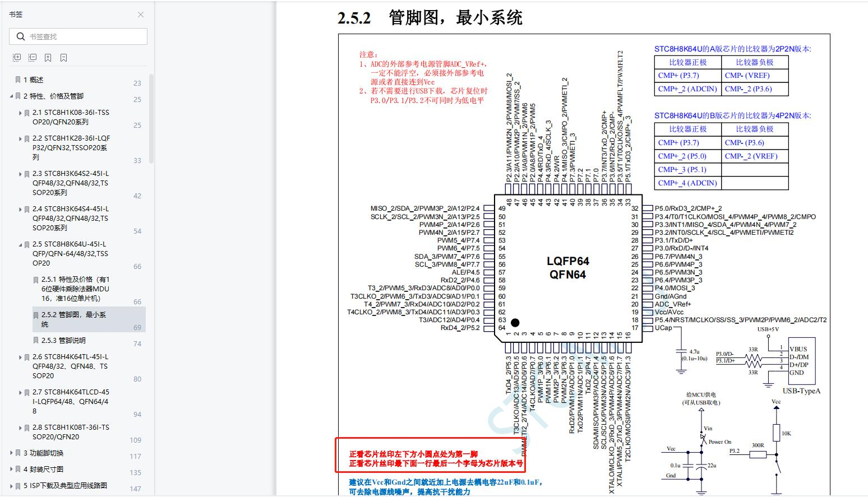
Task: Open bookmark 5 ISP下载及典型应用线路图
Action: pos(65,485)
